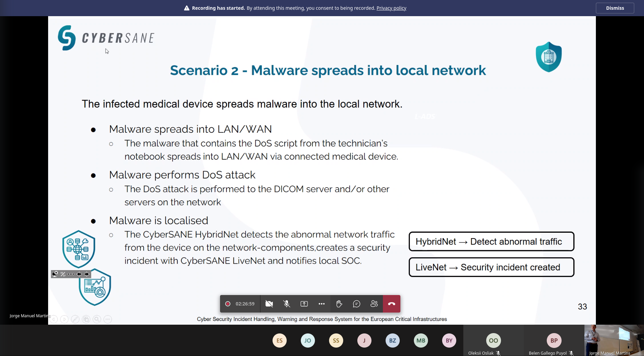Open share content tray

pos(304,304)
